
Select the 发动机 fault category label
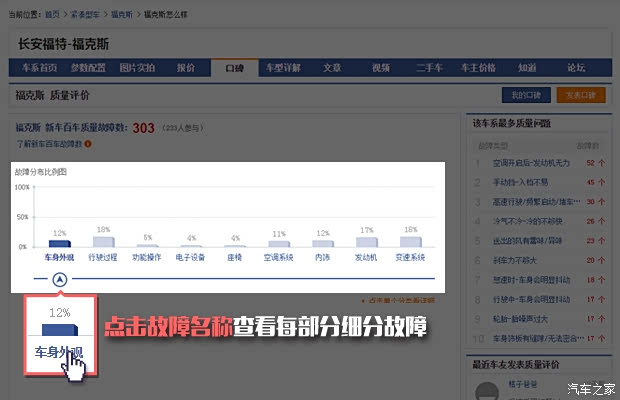pos(366,257)
